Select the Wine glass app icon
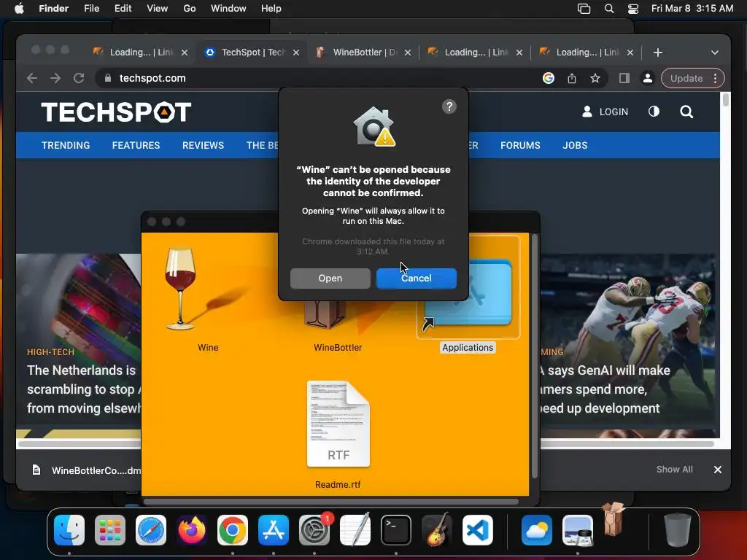747x560 pixels. pyautogui.click(x=180, y=289)
